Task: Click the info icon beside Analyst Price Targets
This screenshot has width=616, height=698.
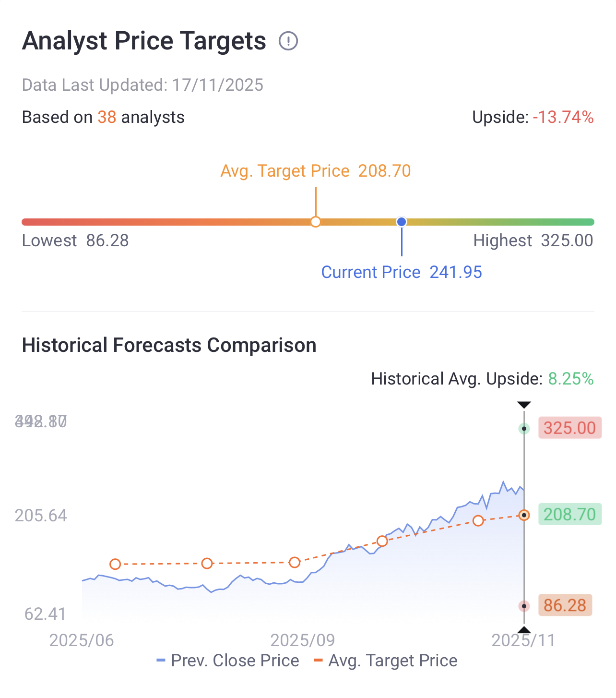Action: pos(288,41)
